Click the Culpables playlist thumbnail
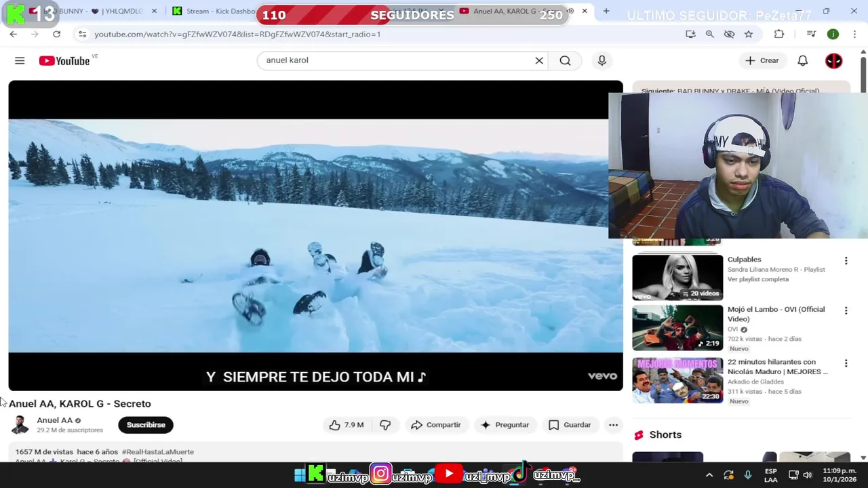The image size is (868, 488). 677,277
